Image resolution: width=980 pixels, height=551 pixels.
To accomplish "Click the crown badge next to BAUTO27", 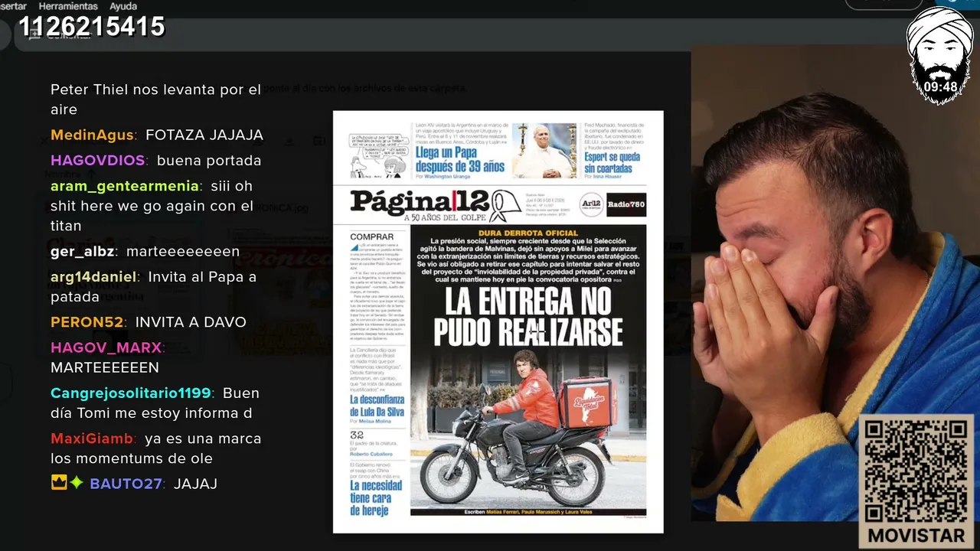I will tap(59, 483).
